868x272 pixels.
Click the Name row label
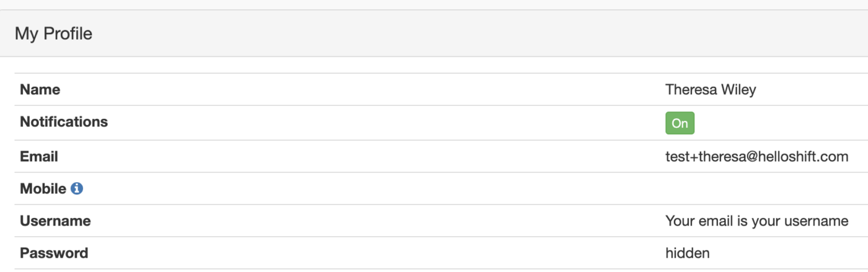coord(40,90)
